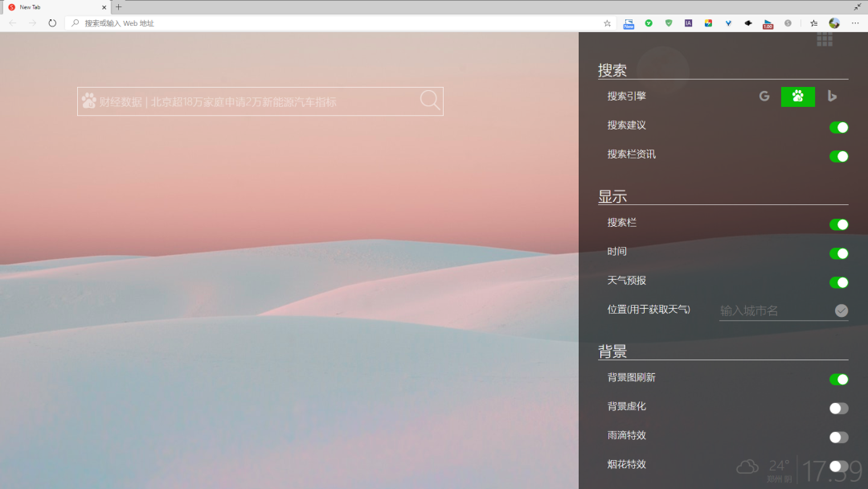Focus the browser address bar
The width and height of the screenshot is (868, 489).
click(341, 23)
